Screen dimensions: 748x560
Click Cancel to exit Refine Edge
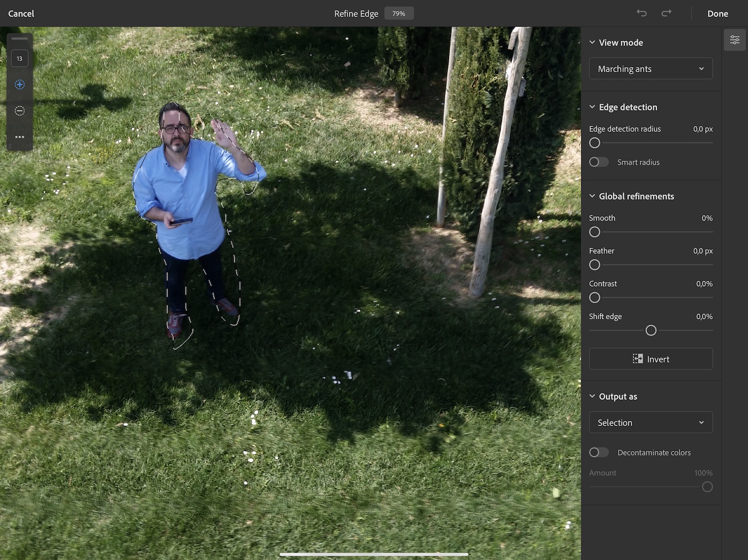pos(21,13)
